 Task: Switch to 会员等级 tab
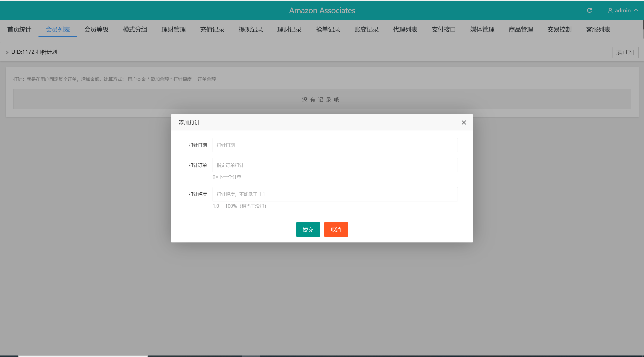(x=96, y=29)
